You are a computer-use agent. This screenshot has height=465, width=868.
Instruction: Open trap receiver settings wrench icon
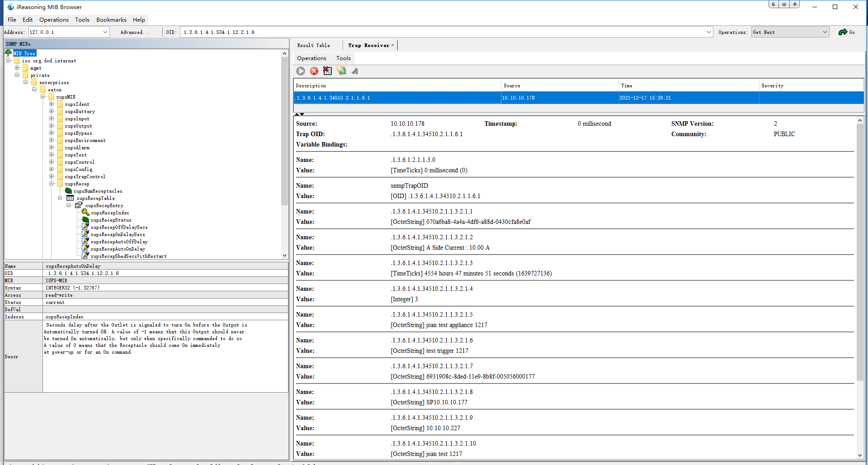(x=355, y=71)
